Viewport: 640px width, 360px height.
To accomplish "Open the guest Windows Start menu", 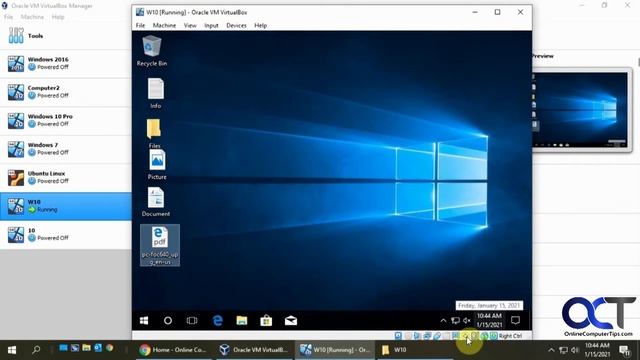I will [x=144, y=320].
